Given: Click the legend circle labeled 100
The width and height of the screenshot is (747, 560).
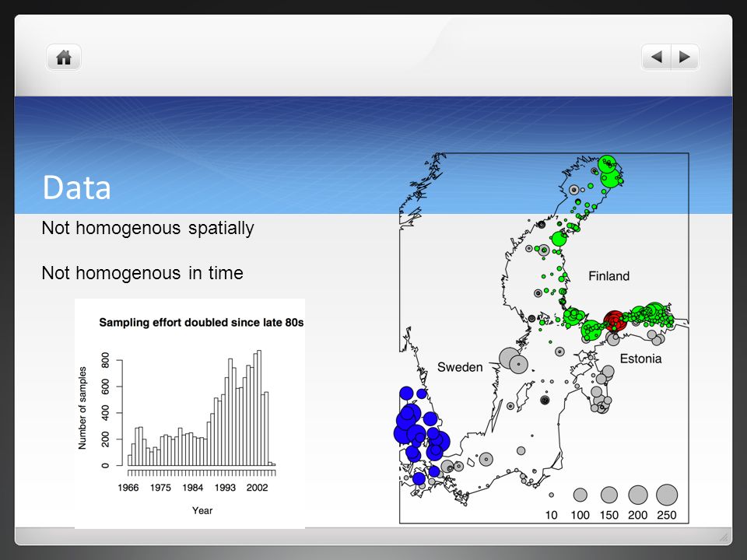Looking at the screenshot, I should pyautogui.click(x=580, y=495).
